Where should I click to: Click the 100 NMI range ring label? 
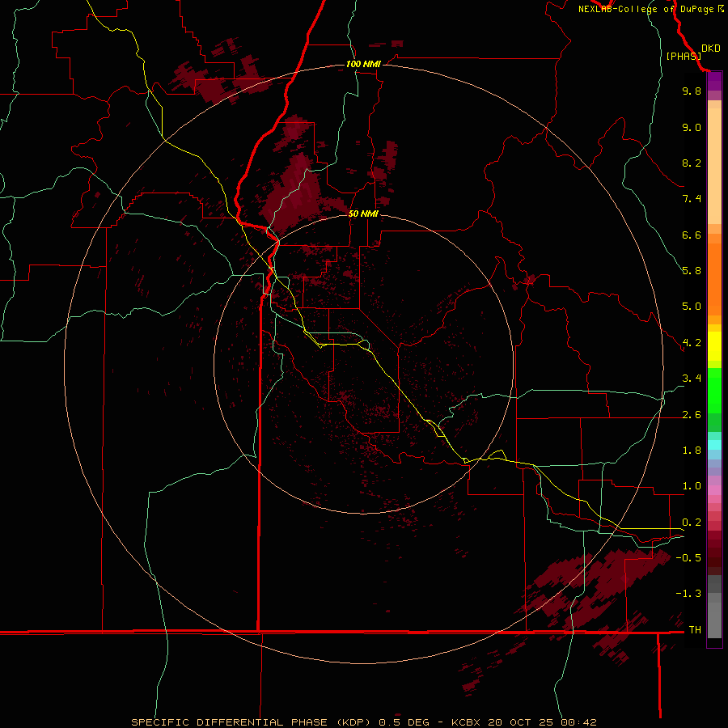point(363,64)
